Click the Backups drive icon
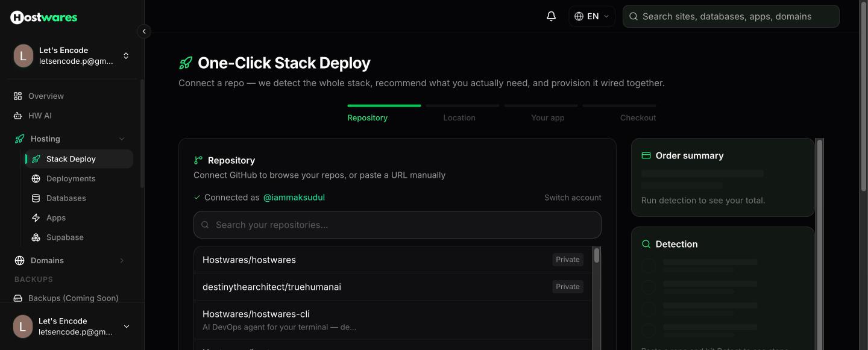The image size is (868, 350). (x=18, y=298)
